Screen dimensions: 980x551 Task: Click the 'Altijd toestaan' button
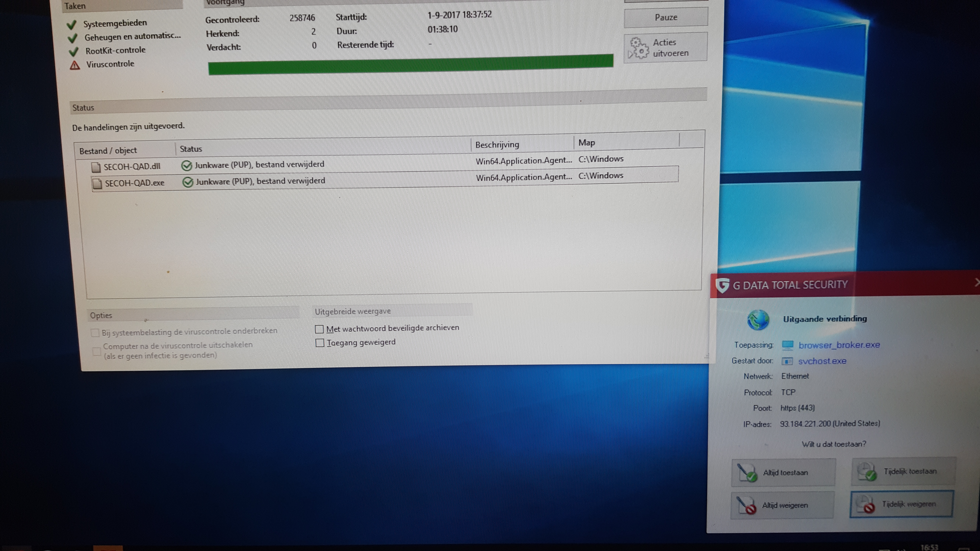[783, 472]
